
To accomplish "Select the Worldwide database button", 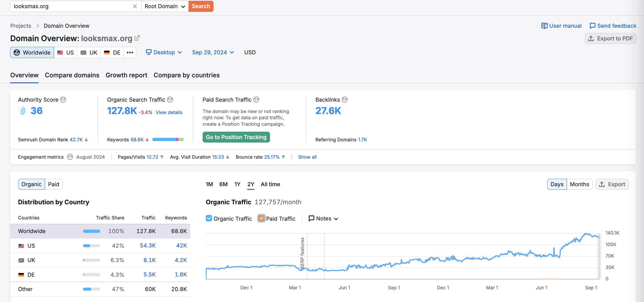I will click(32, 52).
